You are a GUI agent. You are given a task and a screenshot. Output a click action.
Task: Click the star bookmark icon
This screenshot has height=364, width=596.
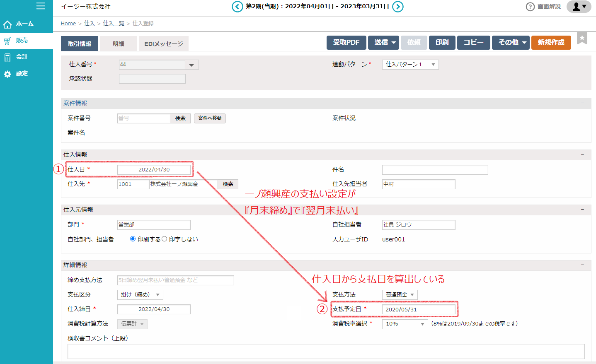pos(582,39)
